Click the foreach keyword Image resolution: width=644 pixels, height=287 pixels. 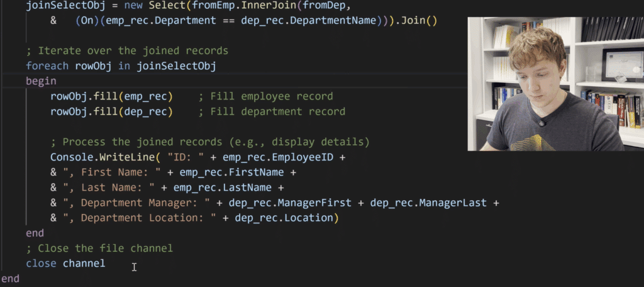click(48, 65)
